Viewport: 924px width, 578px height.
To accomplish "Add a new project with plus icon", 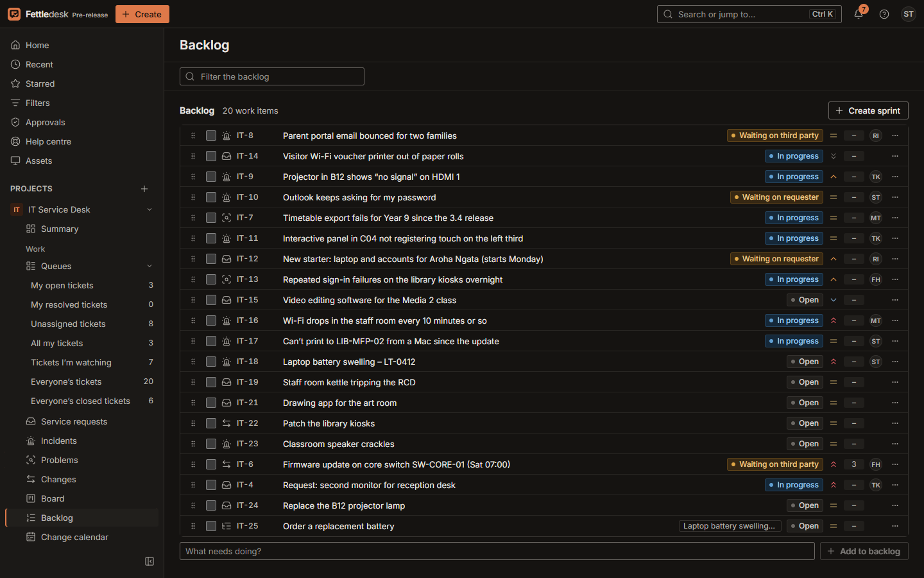I will click(x=144, y=189).
